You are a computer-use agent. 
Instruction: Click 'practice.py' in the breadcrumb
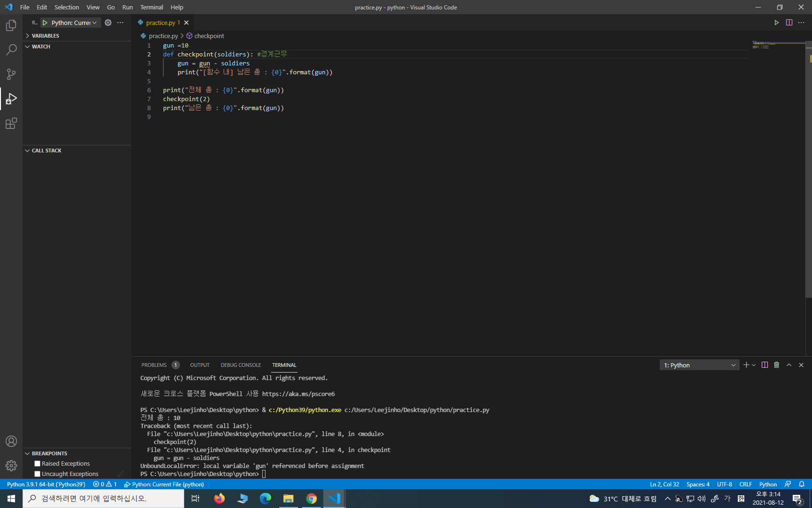click(163, 36)
